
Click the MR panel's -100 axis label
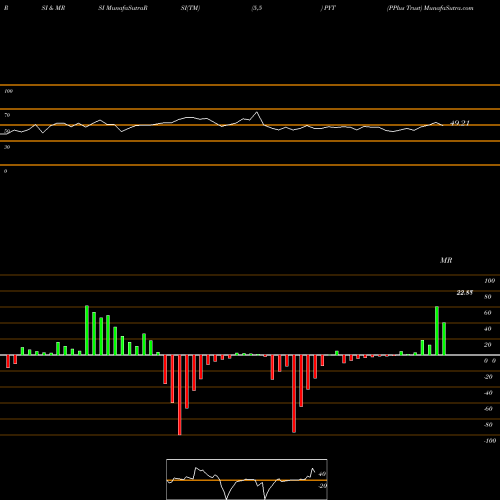coord(490,441)
